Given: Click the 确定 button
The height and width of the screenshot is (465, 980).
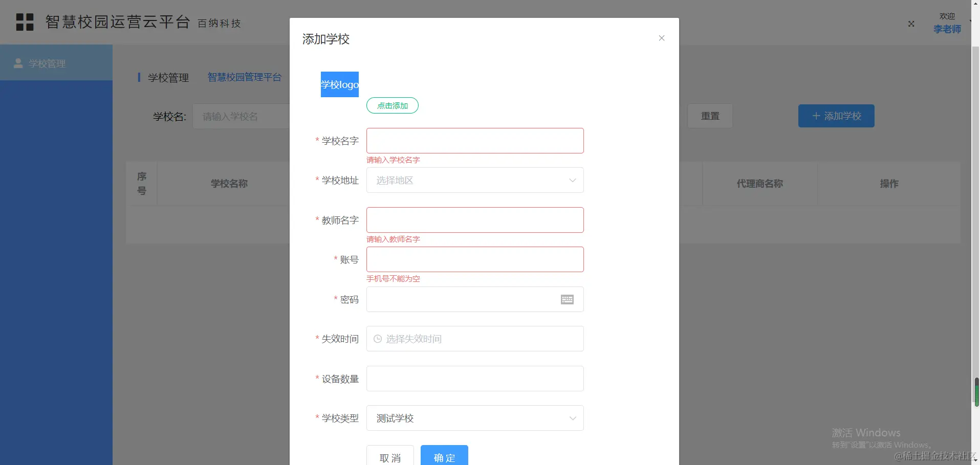Looking at the screenshot, I should point(444,456).
